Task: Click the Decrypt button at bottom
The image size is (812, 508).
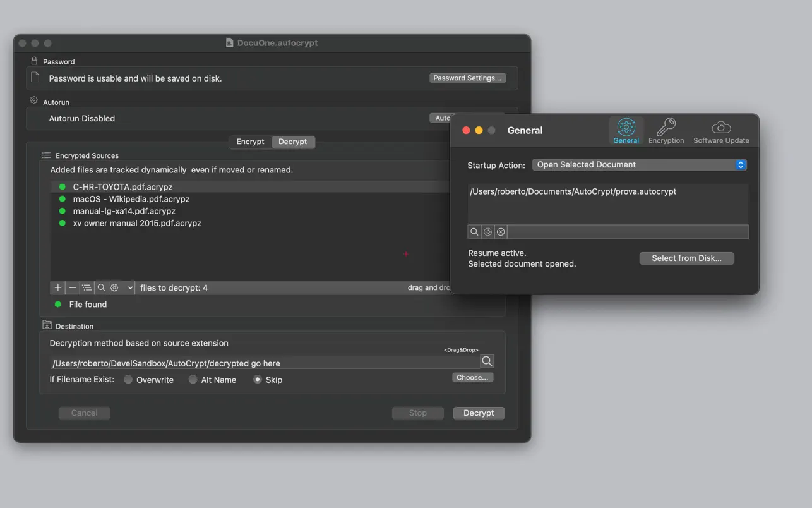Action: tap(479, 413)
